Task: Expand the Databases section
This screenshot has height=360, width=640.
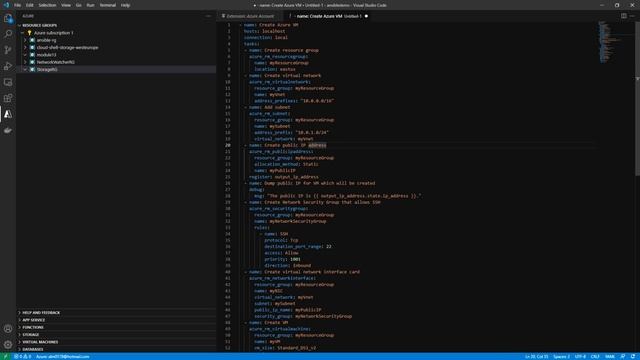Action: click(19, 349)
